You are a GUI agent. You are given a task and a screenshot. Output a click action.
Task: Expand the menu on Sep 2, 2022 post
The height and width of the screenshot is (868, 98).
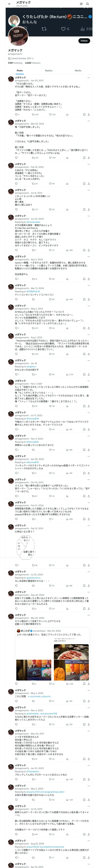[x=89, y=256]
